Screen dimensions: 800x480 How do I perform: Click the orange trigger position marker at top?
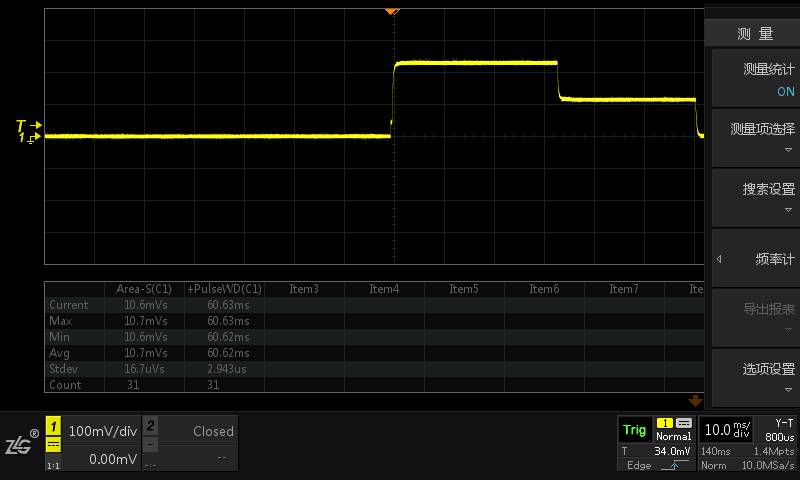point(392,11)
